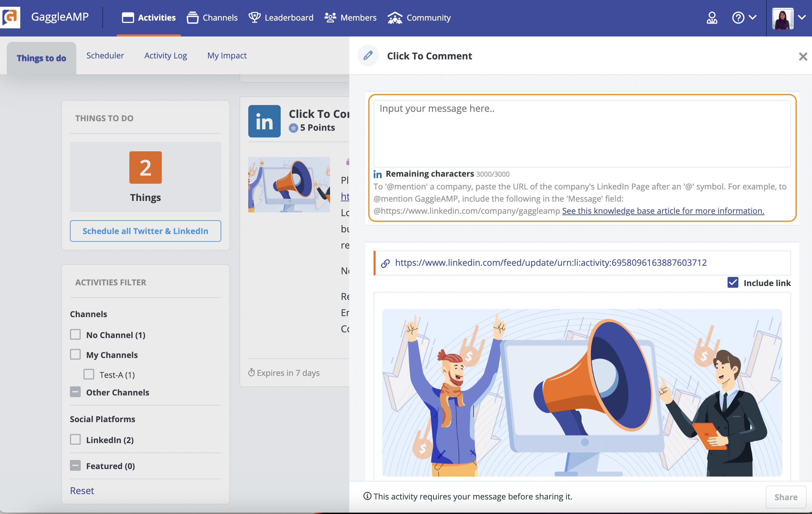Open the profile dropdown chevron
Screen dimensions: 812x514
[x=802, y=17]
